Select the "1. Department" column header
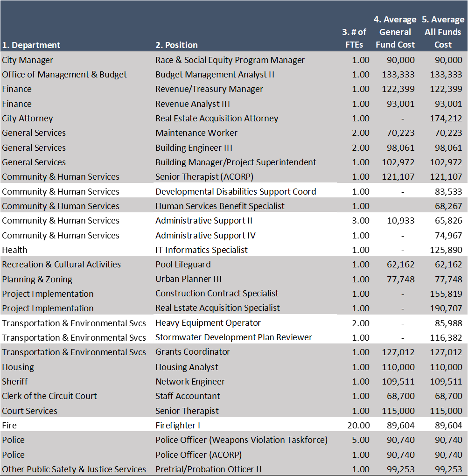This screenshot has height=476, width=468. pos(31,45)
